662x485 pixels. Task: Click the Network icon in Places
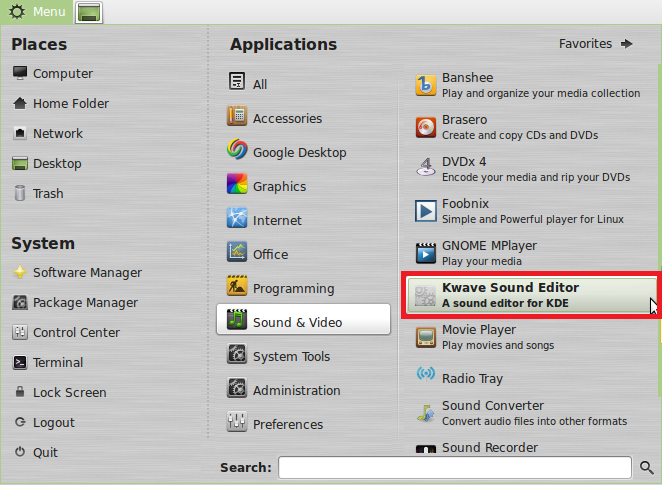[x=20, y=133]
